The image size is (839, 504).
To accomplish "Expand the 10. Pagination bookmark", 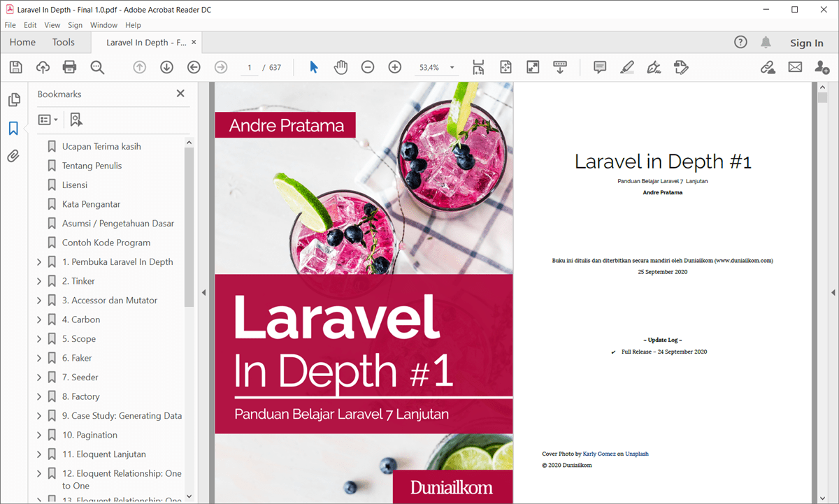I will pos(39,435).
